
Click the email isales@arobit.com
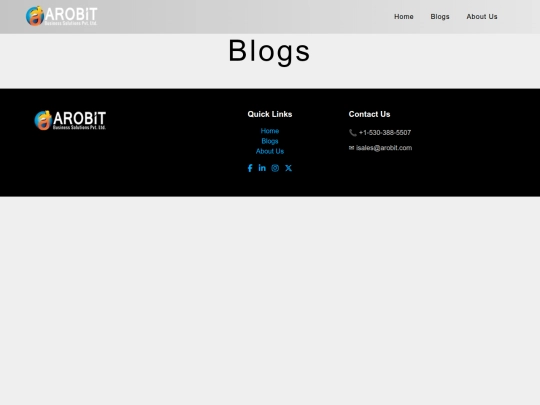[x=384, y=148]
